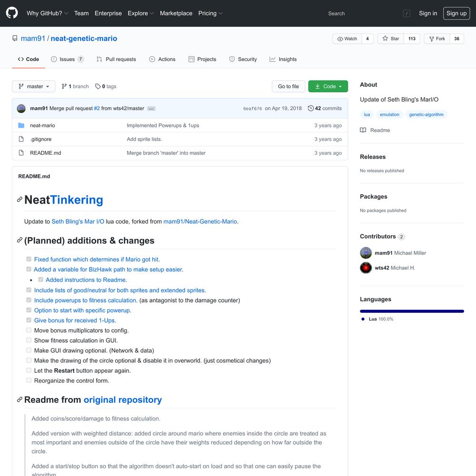Open the mam91/Neat-Genetic-Mario link in the readme
Viewport: 476px width, 476px height.
(x=200, y=221)
